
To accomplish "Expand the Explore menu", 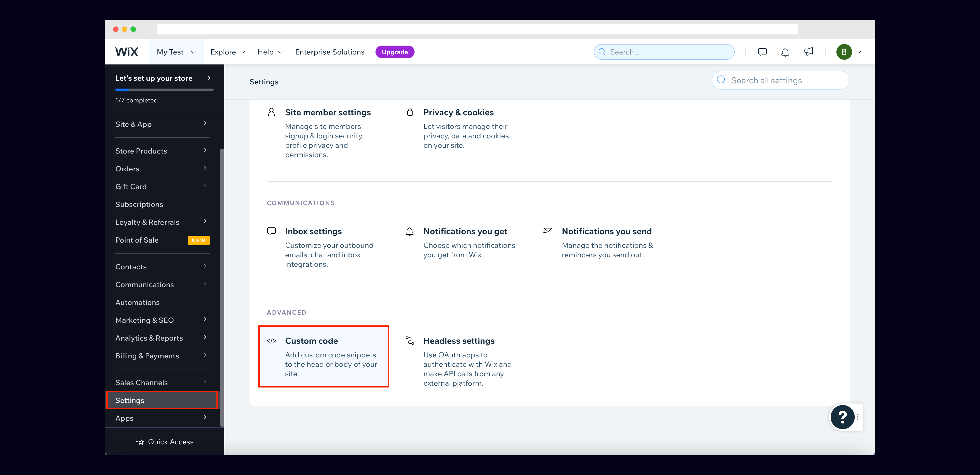I will (x=227, y=52).
